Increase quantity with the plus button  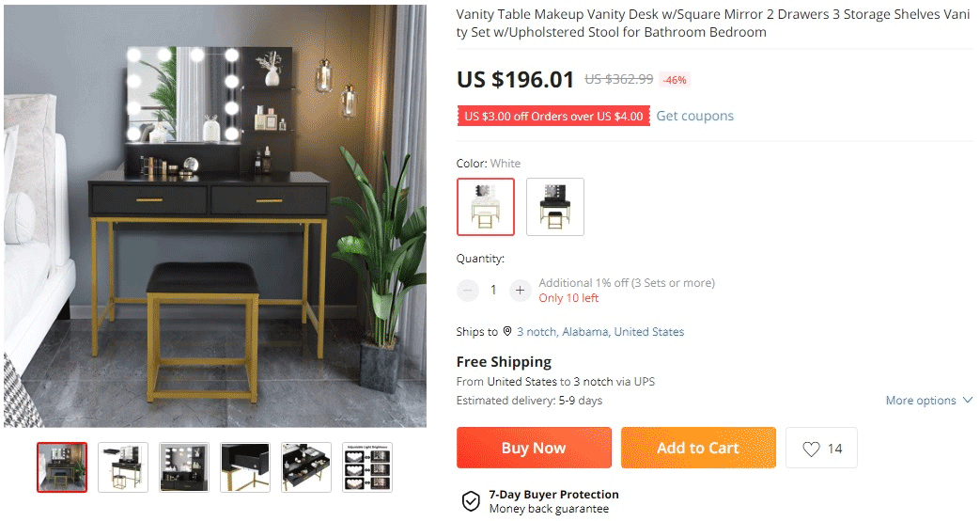point(520,291)
